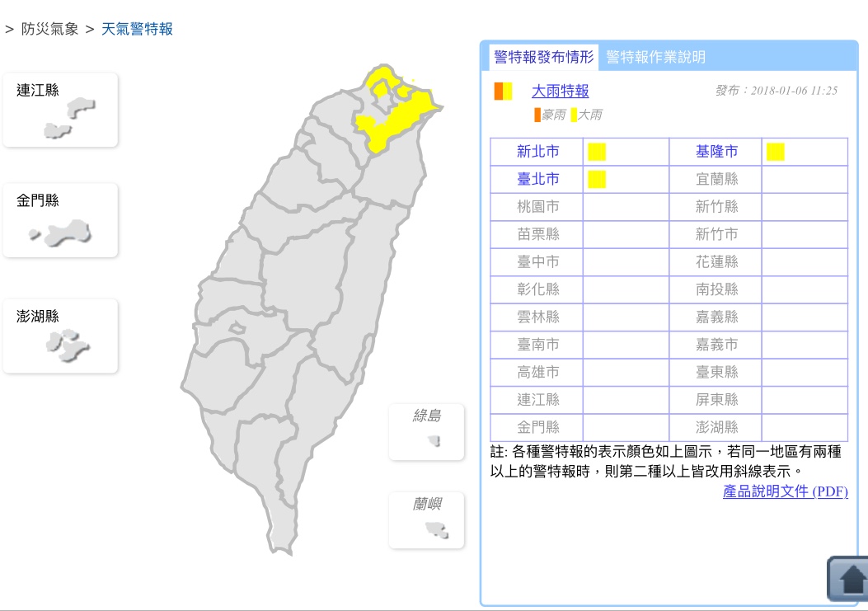The image size is (868, 611).
Task: Open the 澎湖縣 island map card
Action: coord(60,336)
